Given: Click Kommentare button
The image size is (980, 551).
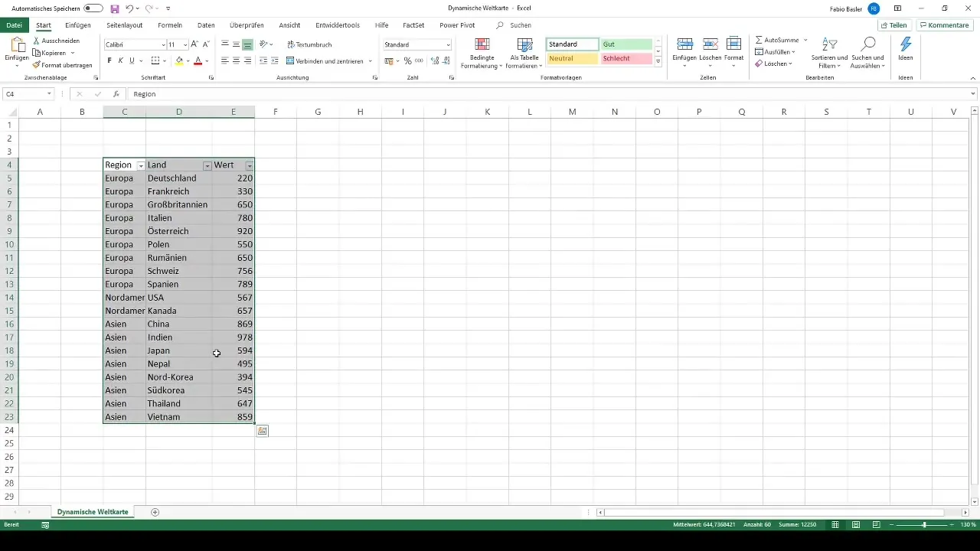Looking at the screenshot, I should point(944,25).
